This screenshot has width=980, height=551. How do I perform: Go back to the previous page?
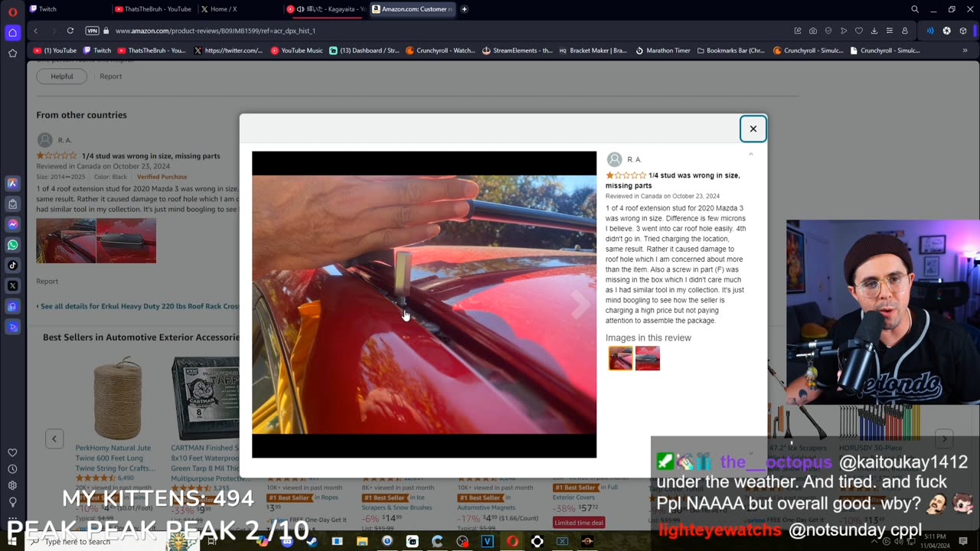[x=35, y=31]
